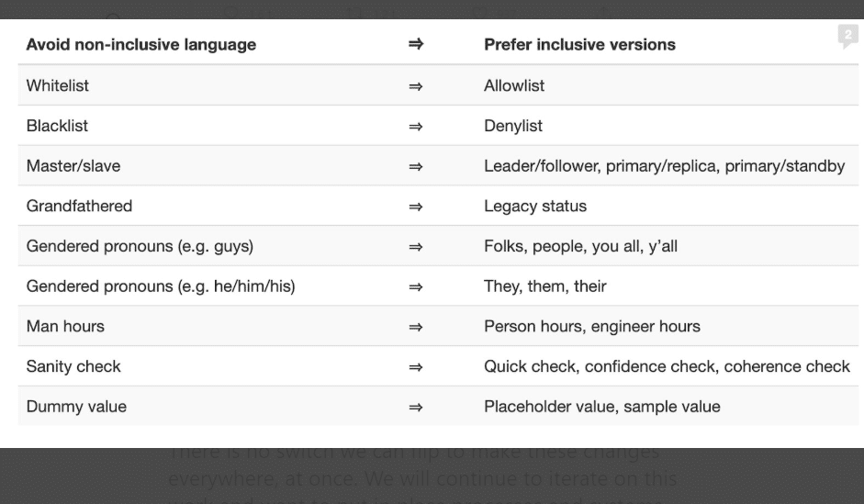The height and width of the screenshot is (504, 864).
Task: Click the arrow in the Blacklist row
Action: (415, 126)
